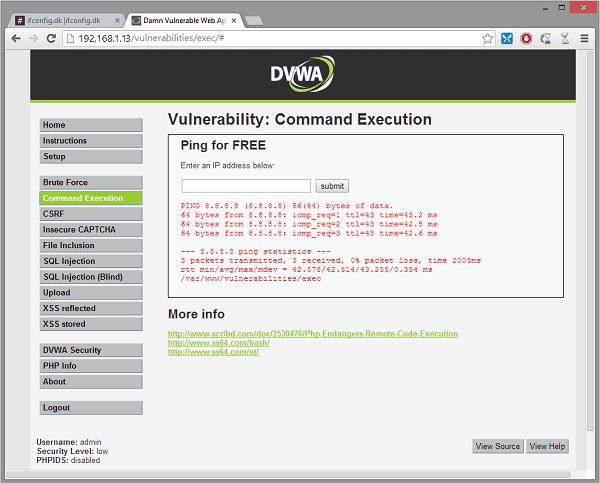Click the '8.8.8.8 ping statistics' line
Image resolution: width=600 pixels, height=483 pixels.
(x=256, y=251)
